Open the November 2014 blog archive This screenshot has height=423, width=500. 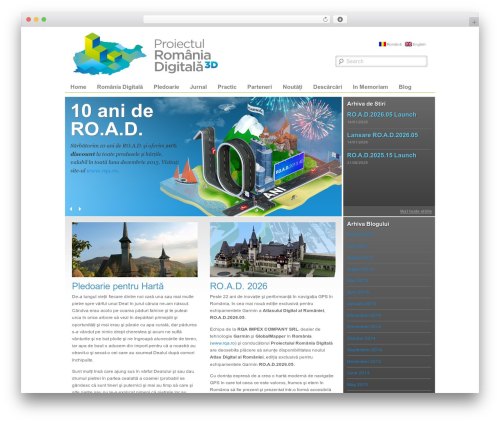(364, 327)
